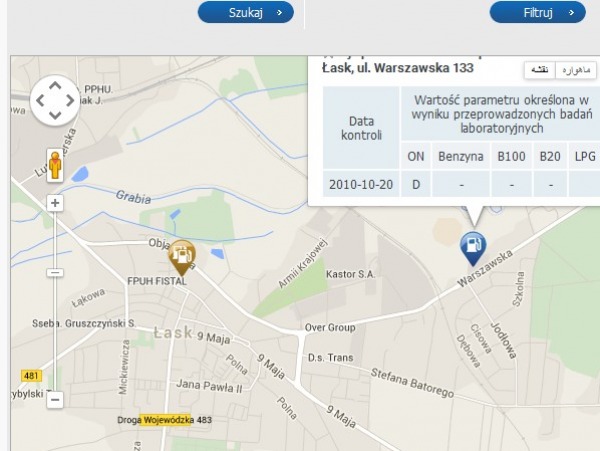Image resolution: width=600 pixels, height=451 pixels.
Task: Click the 481 road sign badge
Action: pyautogui.click(x=31, y=376)
